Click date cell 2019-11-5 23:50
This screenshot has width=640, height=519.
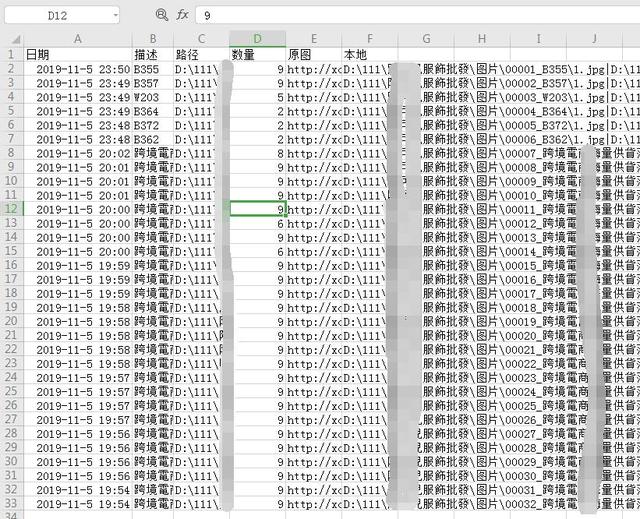(78, 69)
